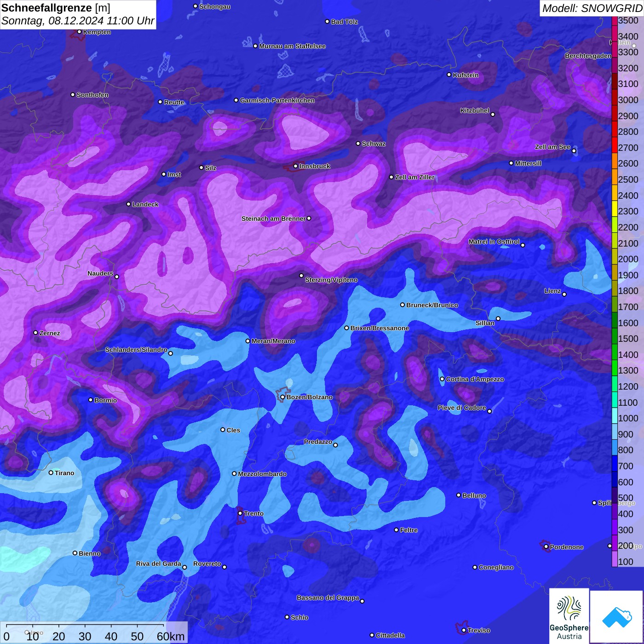Image resolution: width=644 pixels, height=644 pixels.
Task: Select the 100 m violet legend color
Action: click(615, 560)
